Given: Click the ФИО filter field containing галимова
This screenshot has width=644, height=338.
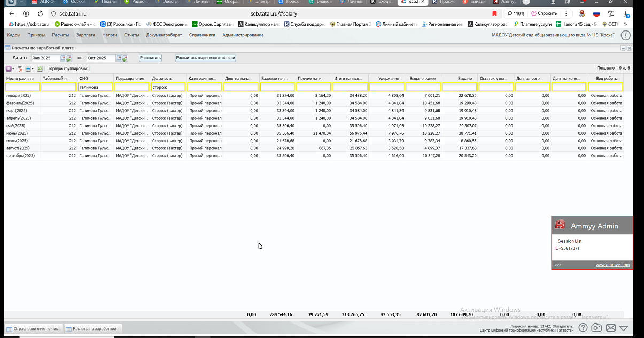Looking at the screenshot, I should point(95,87).
